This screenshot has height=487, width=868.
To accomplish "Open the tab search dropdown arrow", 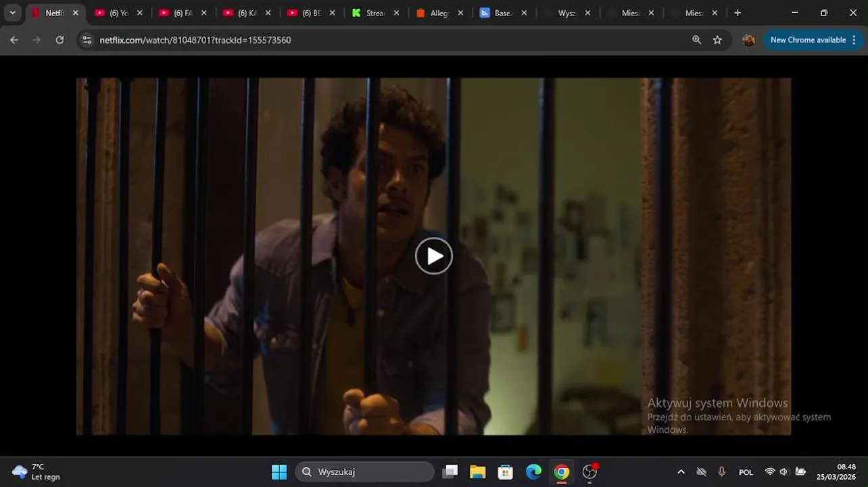I will pyautogui.click(x=12, y=13).
